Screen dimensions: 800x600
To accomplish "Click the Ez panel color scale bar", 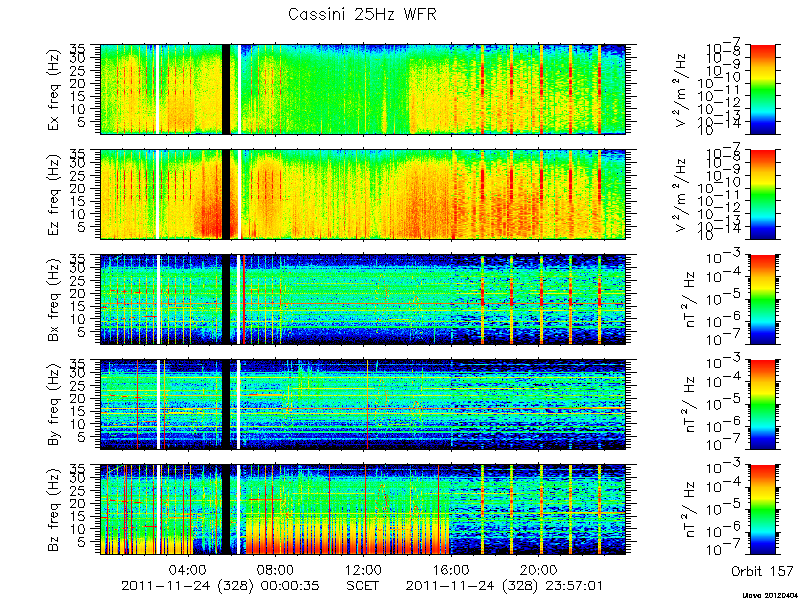I will click(762, 194).
